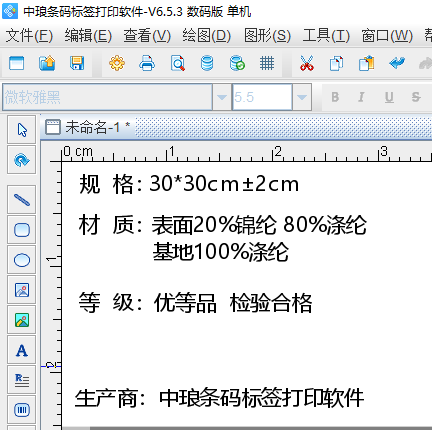Open document settings gear icon

point(117,63)
